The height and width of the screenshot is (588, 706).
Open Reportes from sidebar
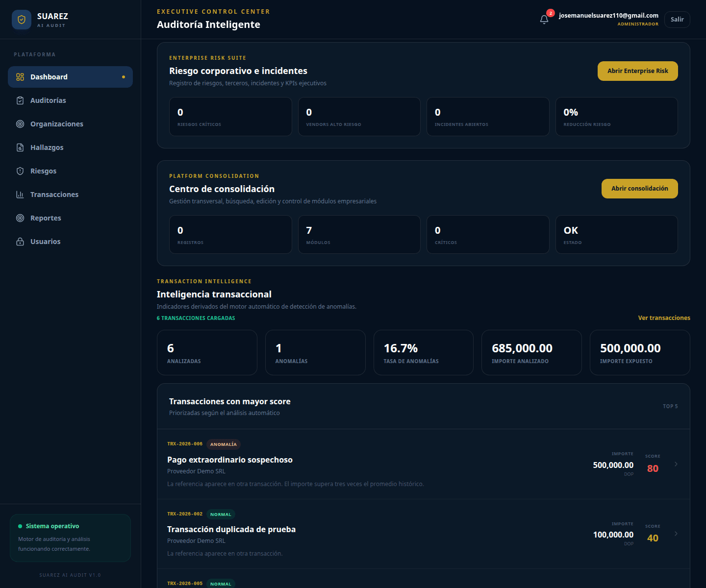click(x=70, y=218)
